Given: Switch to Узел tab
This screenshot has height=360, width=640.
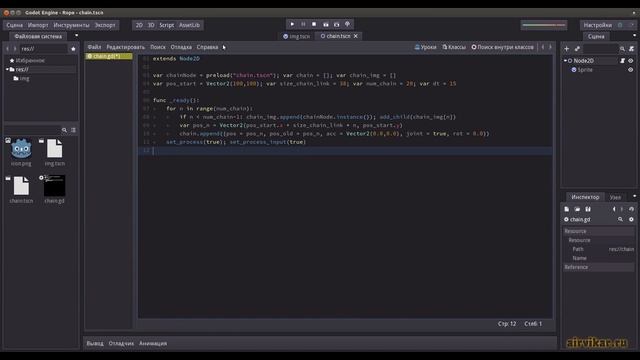Looking at the screenshot, I should pos(616,198).
